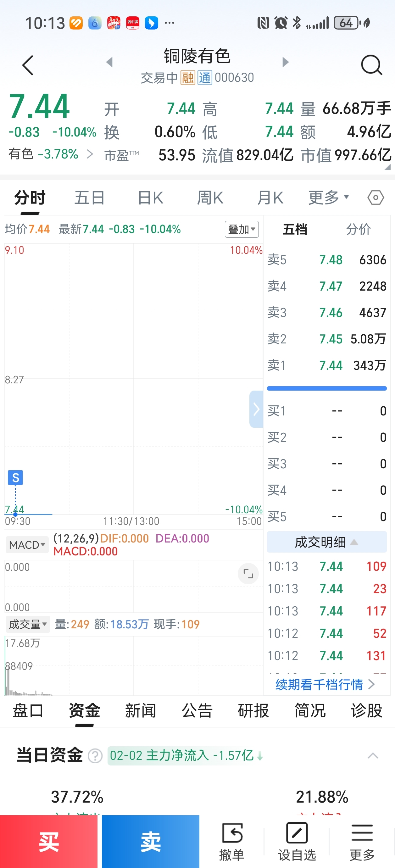The height and width of the screenshot is (868, 395).
Task: Open the 研报 tab
Action: coord(253,711)
